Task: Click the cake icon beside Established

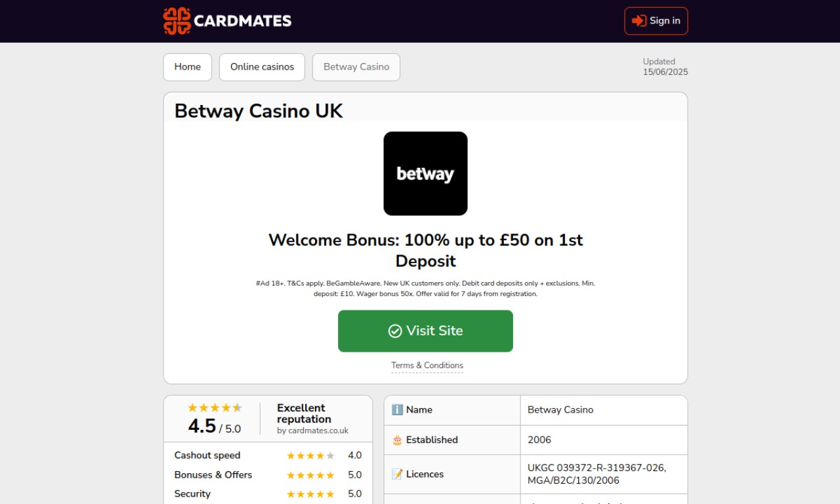Action: (397, 440)
